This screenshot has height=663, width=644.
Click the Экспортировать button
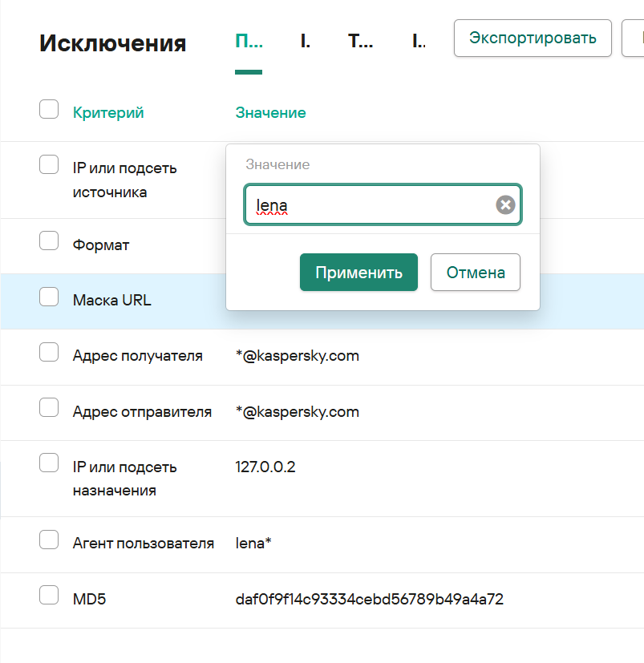coord(533,38)
